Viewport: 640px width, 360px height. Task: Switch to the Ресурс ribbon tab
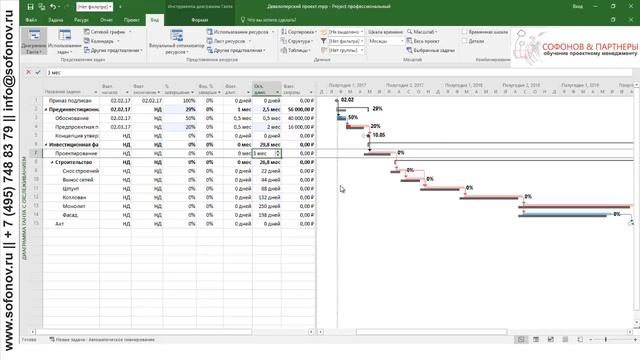(x=81, y=20)
